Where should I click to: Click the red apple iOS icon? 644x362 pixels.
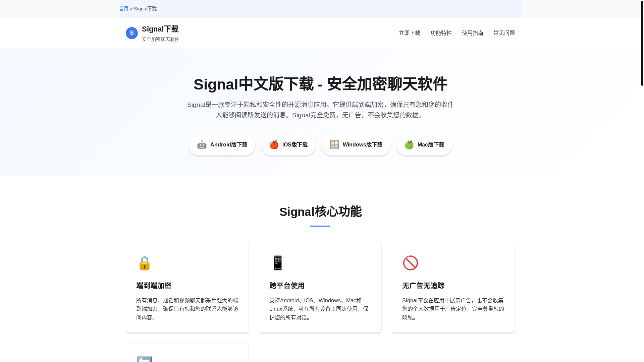(274, 145)
